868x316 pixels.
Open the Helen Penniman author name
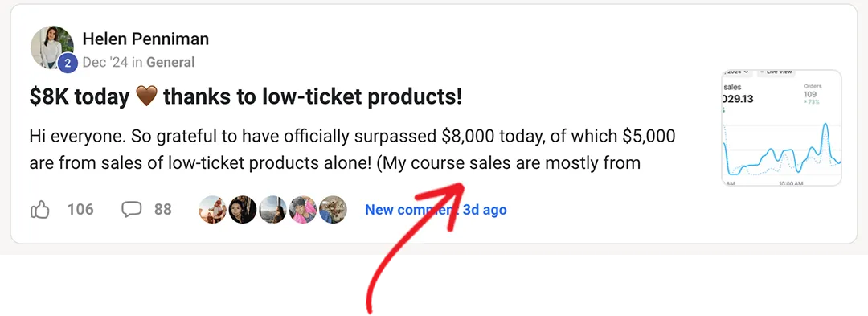(145, 39)
